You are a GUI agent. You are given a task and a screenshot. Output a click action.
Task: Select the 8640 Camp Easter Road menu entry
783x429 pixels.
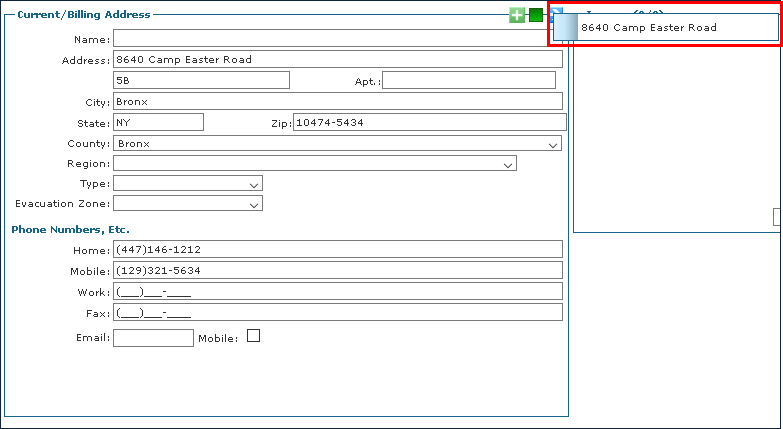pos(665,28)
